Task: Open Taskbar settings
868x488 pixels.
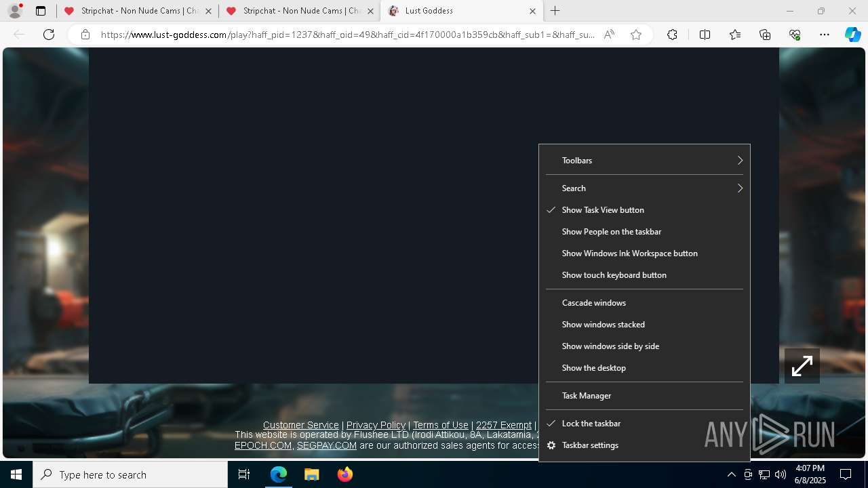Action: point(644,445)
